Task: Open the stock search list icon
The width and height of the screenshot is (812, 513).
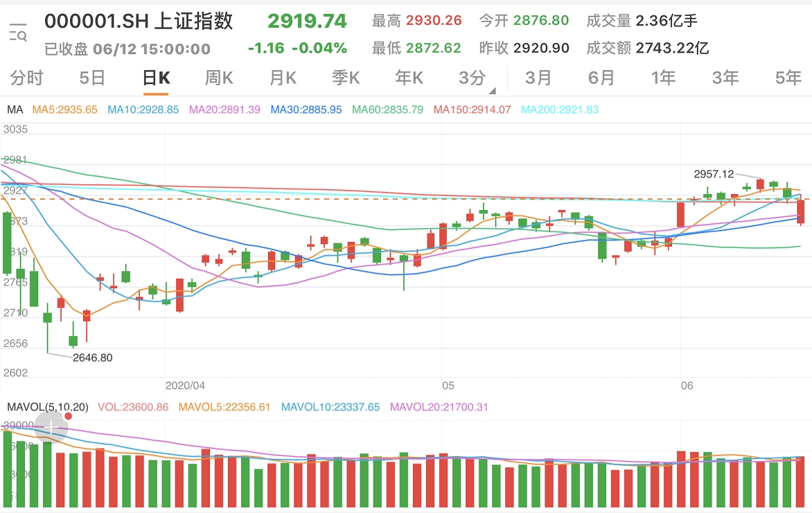Action: [18, 32]
